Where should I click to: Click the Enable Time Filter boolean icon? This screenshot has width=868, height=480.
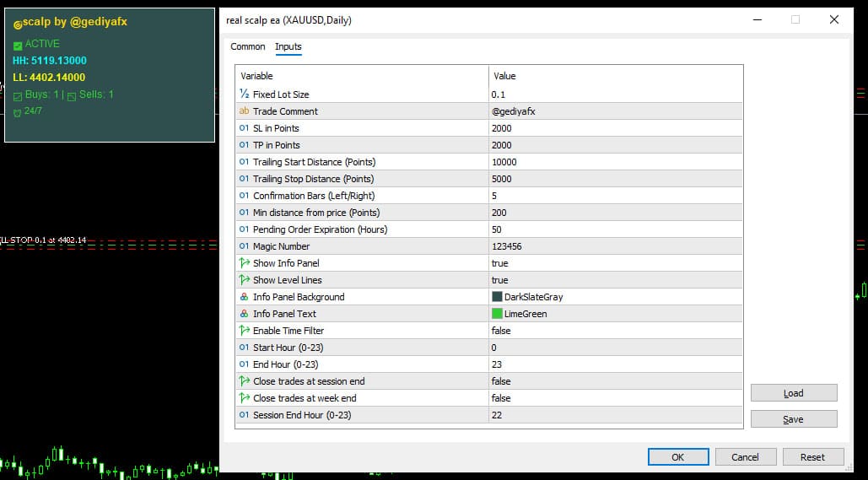[x=244, y=331]
